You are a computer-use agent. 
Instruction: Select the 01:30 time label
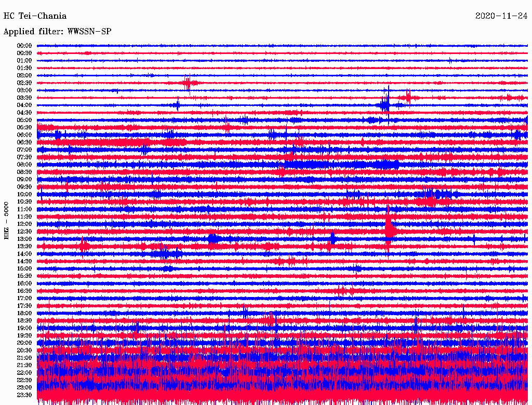point(24,68)
